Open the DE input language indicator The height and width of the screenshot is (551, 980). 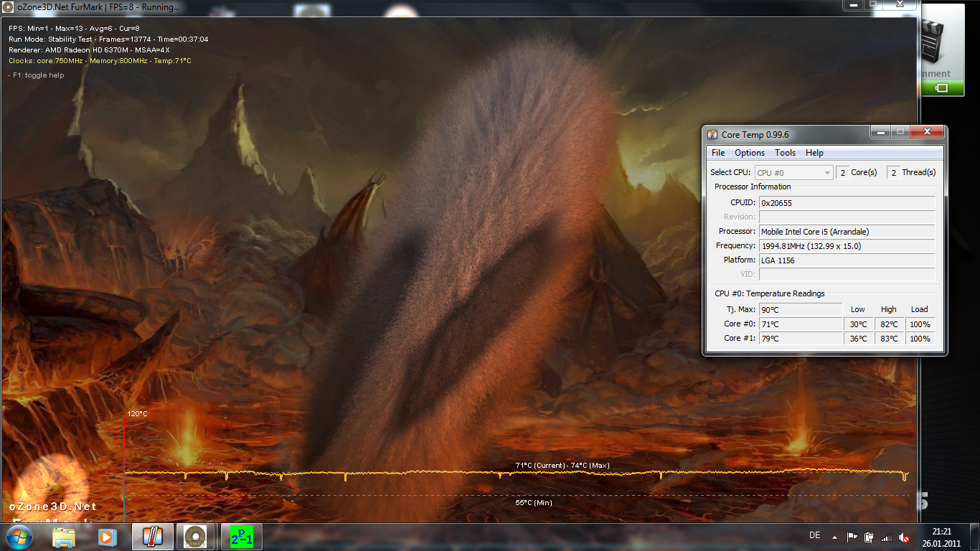click(814, 536)
